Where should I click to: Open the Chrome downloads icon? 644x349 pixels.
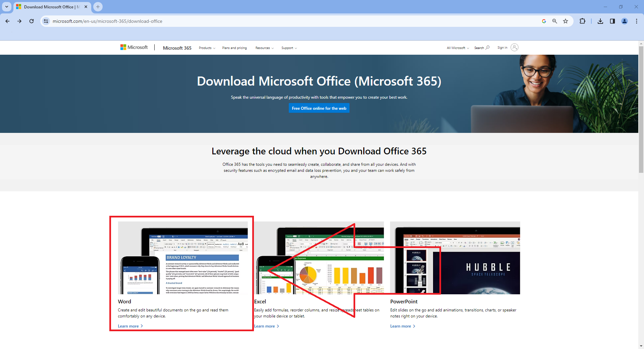pyautogui.click(x=600, y=21)
